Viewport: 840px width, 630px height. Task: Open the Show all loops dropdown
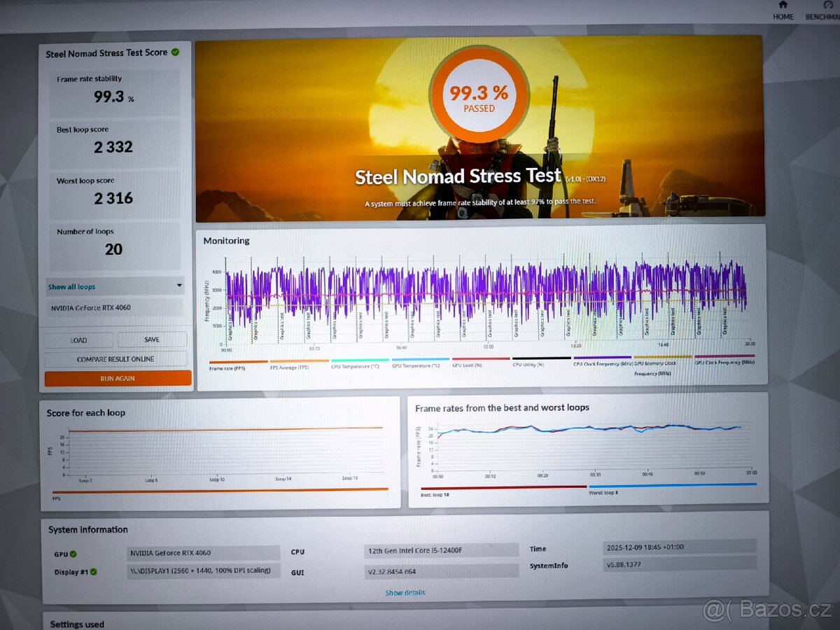115,286
